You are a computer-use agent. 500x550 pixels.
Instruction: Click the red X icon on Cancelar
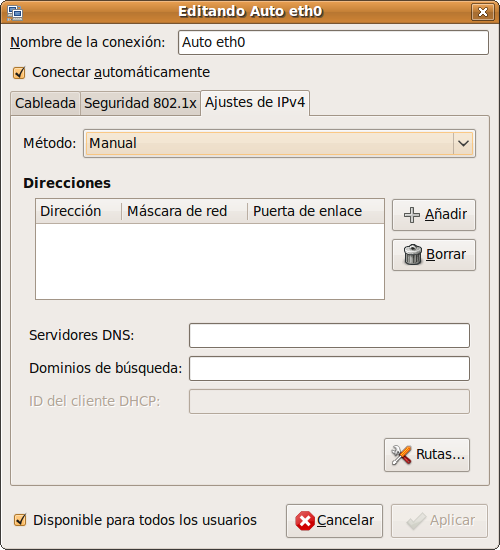[x=305, y=521]
